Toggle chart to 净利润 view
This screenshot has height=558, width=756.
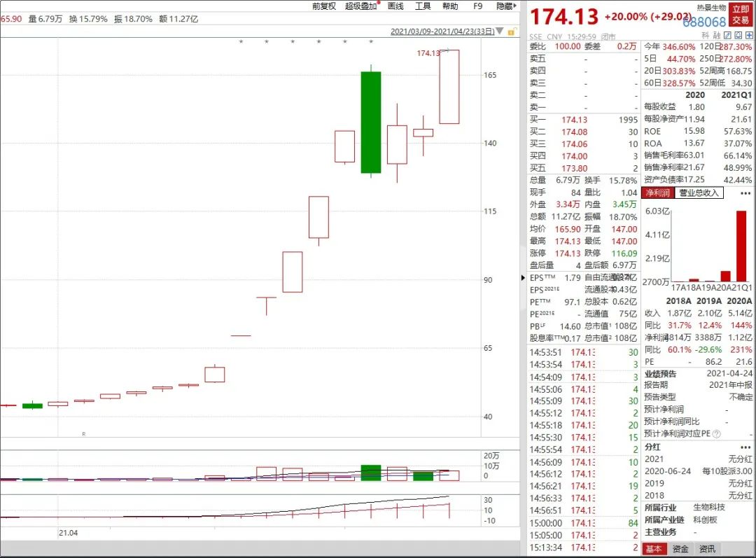(657, 193)
